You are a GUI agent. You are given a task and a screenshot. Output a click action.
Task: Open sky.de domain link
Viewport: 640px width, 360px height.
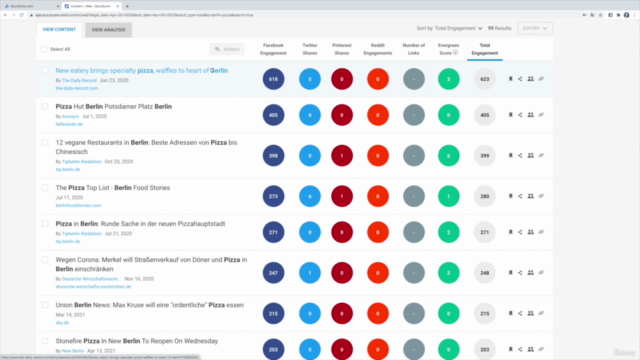pos(62,322)
